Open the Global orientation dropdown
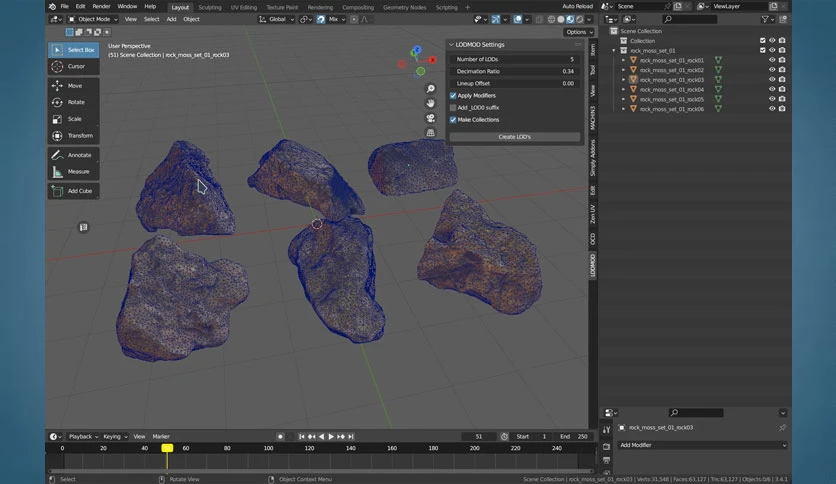The image size is (836, 484). point(277,19)
